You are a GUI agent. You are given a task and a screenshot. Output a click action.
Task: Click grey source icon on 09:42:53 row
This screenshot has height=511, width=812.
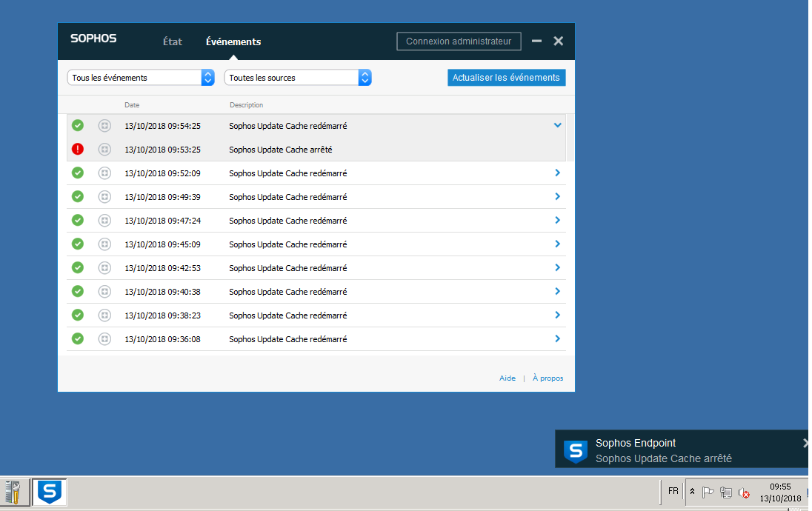point(104,267)
